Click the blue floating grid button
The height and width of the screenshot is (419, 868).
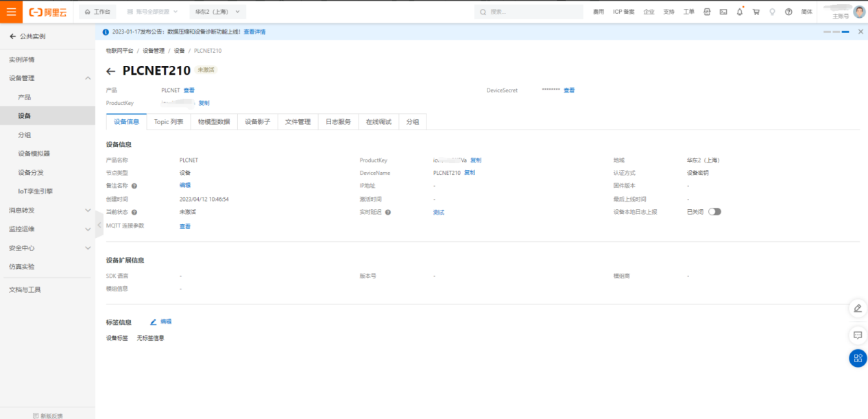click(858, 358)
